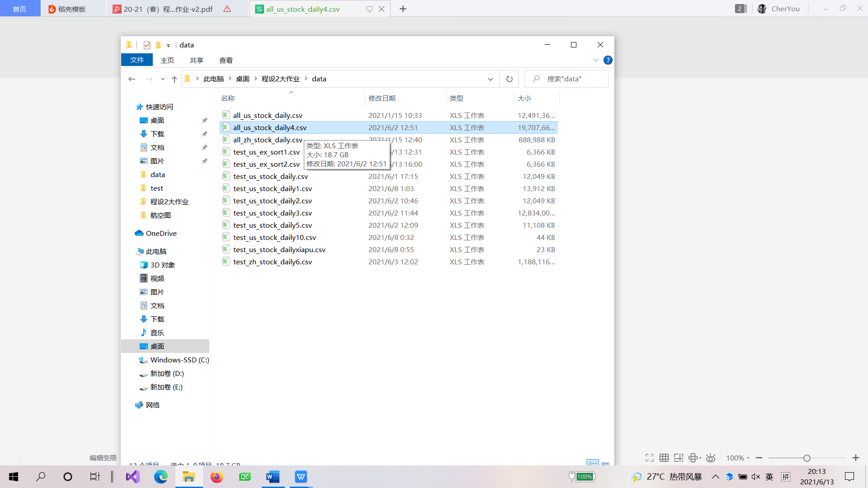The height and width of the screenshot is (488, 868).
Task: Open the 查看 ribbon tab
Action: click(x=226, y=60)
